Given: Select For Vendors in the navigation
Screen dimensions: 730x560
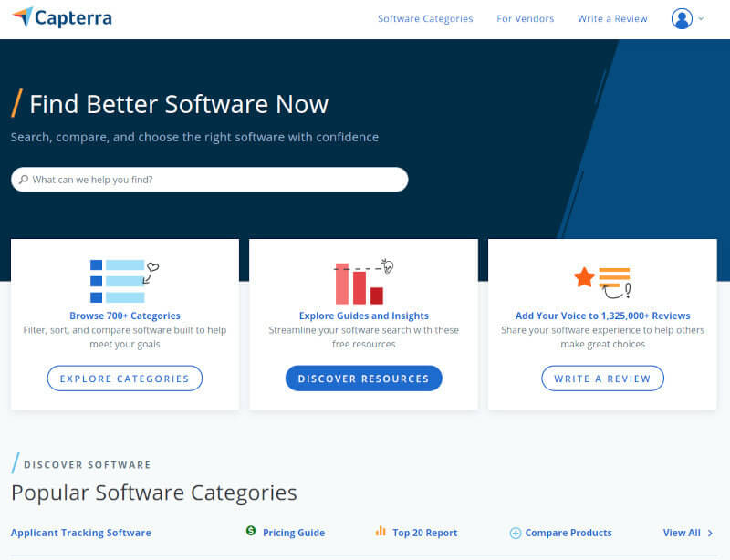Looking at the screenshot, I should [525, 18].
